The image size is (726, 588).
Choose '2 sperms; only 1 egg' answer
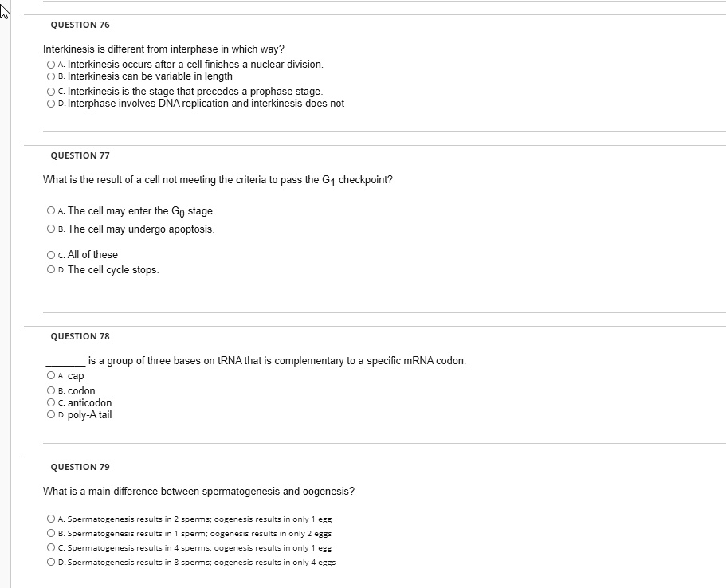point(51,519)
